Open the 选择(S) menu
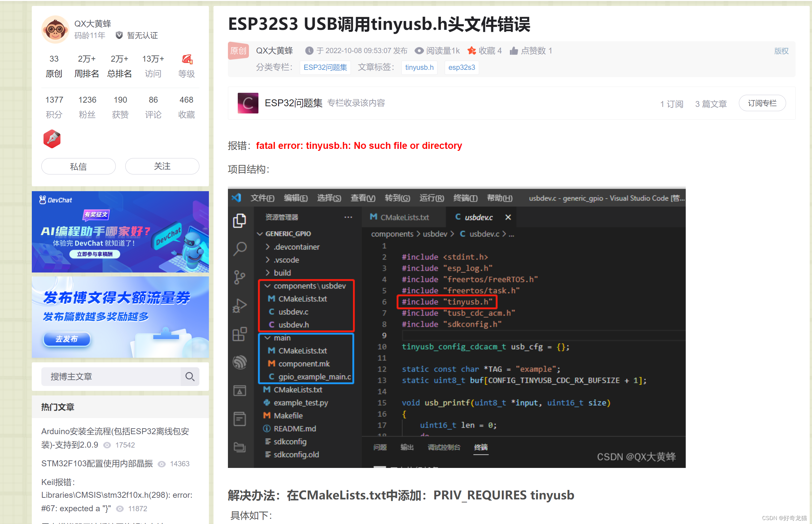The image size is (812, 524). click(329, 198)
